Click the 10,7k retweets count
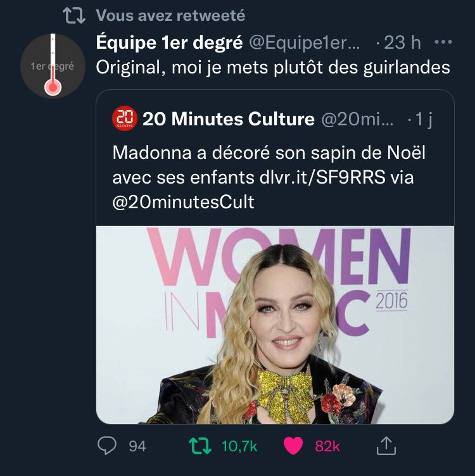 [239, 446]
